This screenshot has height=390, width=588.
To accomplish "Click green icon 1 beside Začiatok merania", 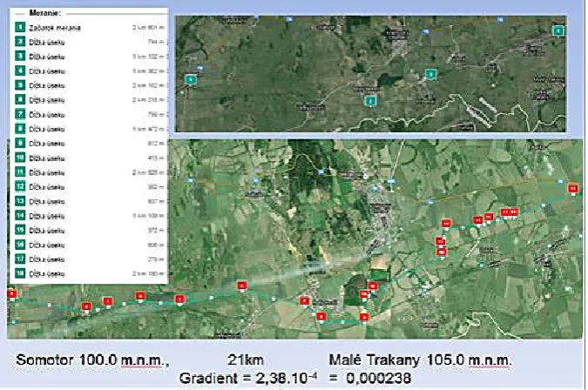I will tap(20, 27).
